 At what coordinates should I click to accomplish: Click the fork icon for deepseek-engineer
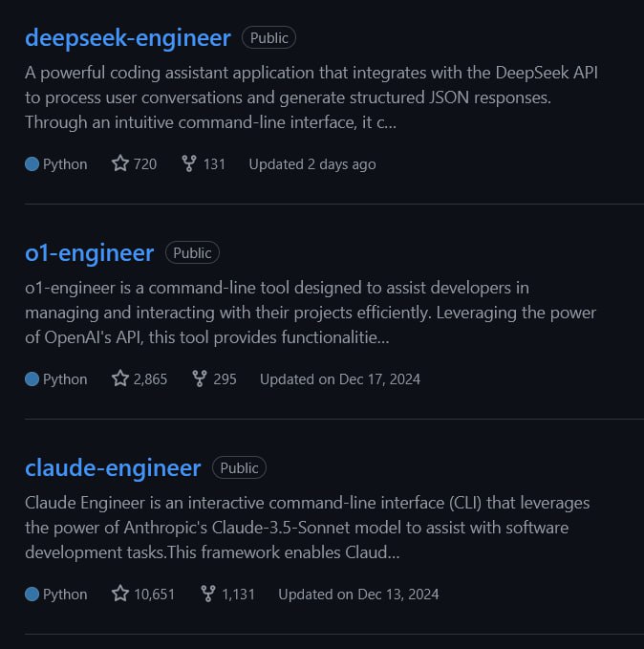pyautogui.click(x=189, y=163)
